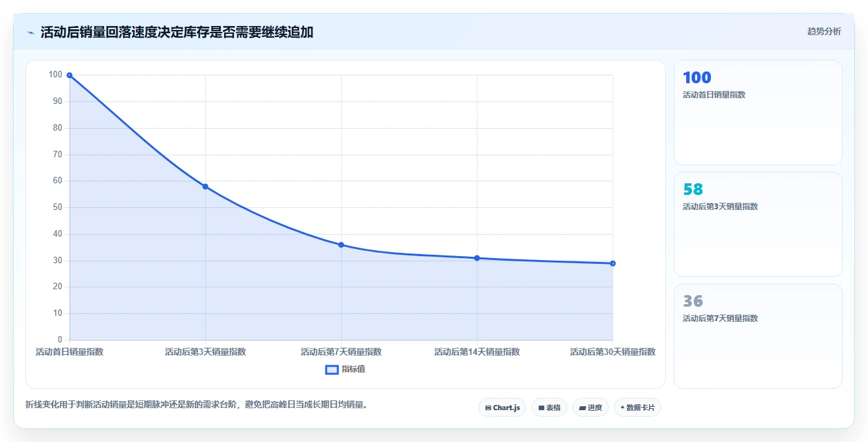Click the x-axis label 活动后第14天销量指数

477,352
